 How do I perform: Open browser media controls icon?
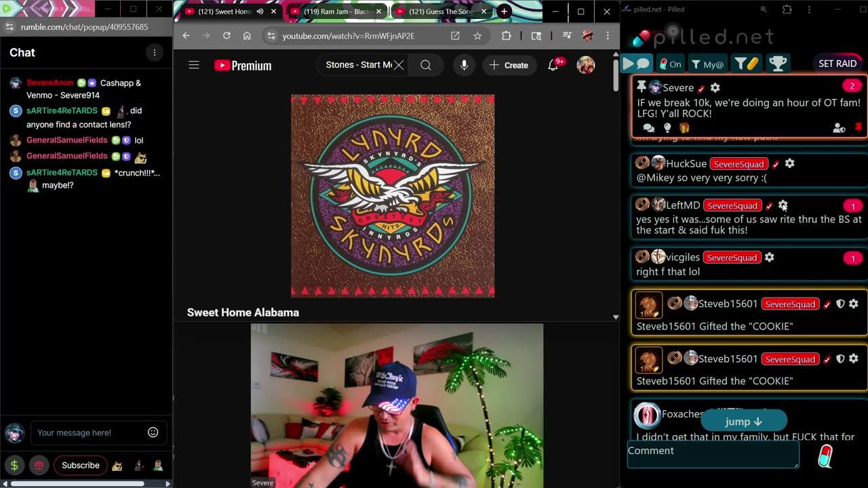point(567,36)
